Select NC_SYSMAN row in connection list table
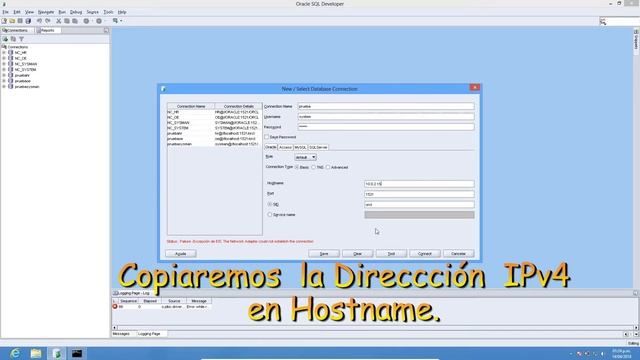The image size is (640, 360). pyautogui.click(x=214, y=122)
